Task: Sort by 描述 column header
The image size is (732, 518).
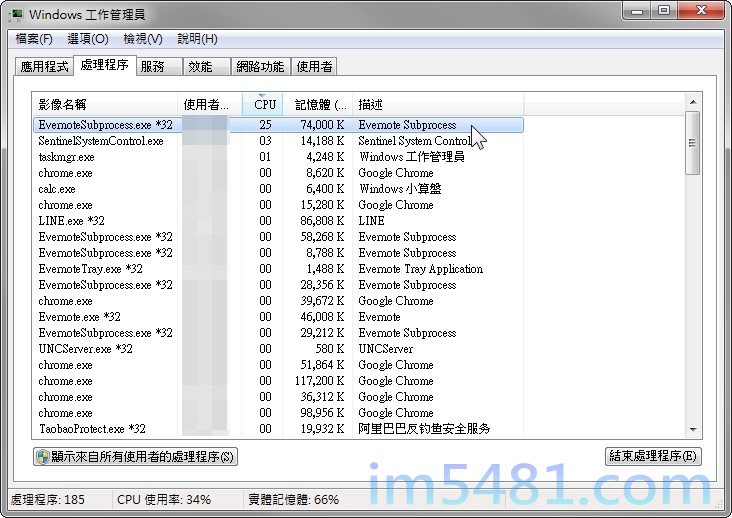Action: (x=436, y=105)
